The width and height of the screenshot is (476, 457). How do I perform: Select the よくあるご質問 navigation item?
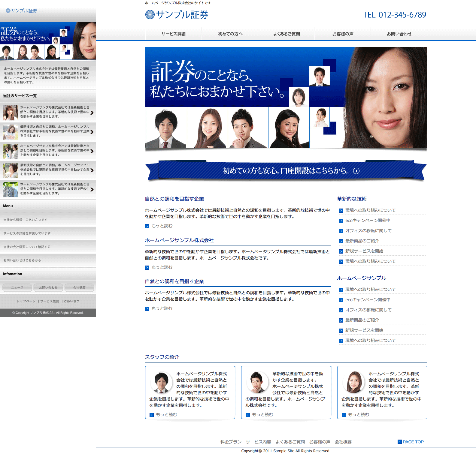click(x=286, y=34)
